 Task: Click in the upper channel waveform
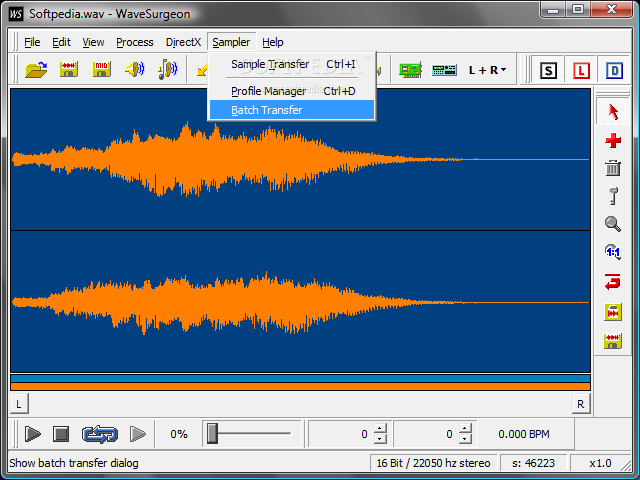click(x=300, y=160)
